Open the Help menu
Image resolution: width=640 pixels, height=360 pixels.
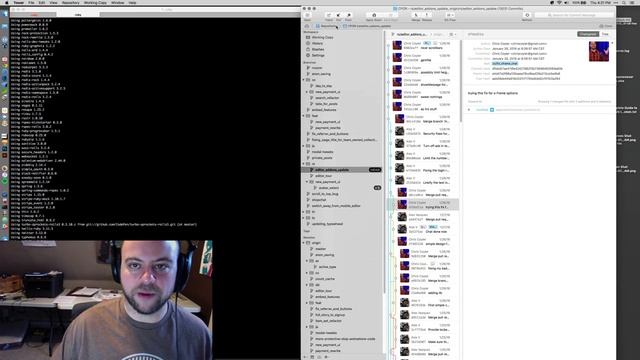coord(132,2)
